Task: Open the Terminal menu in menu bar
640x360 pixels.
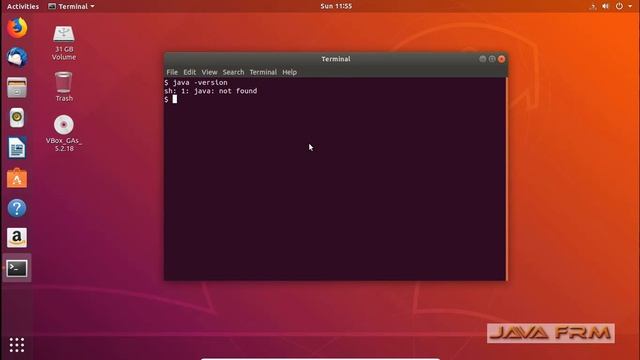Action: [263, 72]
